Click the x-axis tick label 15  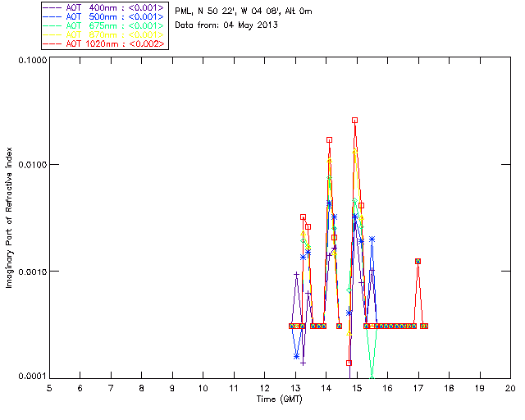[x=357, y=388]
